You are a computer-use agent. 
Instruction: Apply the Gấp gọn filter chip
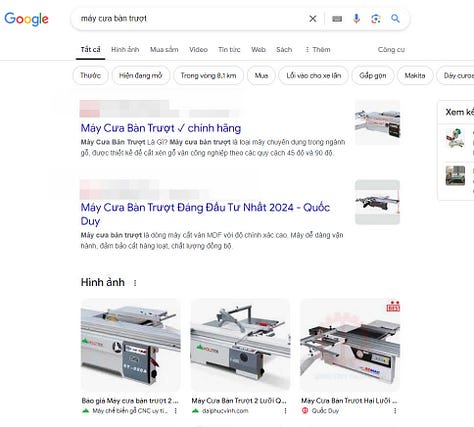tap(373, 76)
